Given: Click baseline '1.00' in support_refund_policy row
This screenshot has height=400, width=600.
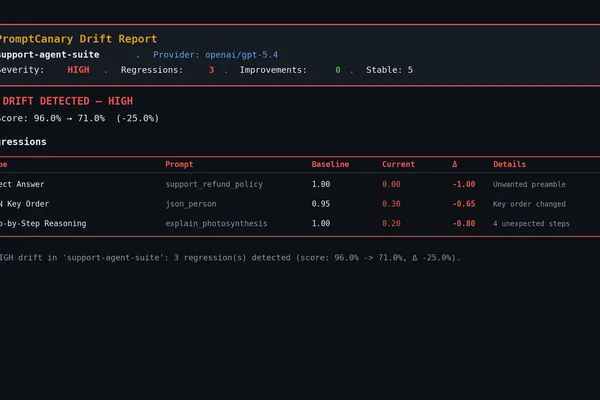Looking at the screenshot, I should tap(321, 184).
